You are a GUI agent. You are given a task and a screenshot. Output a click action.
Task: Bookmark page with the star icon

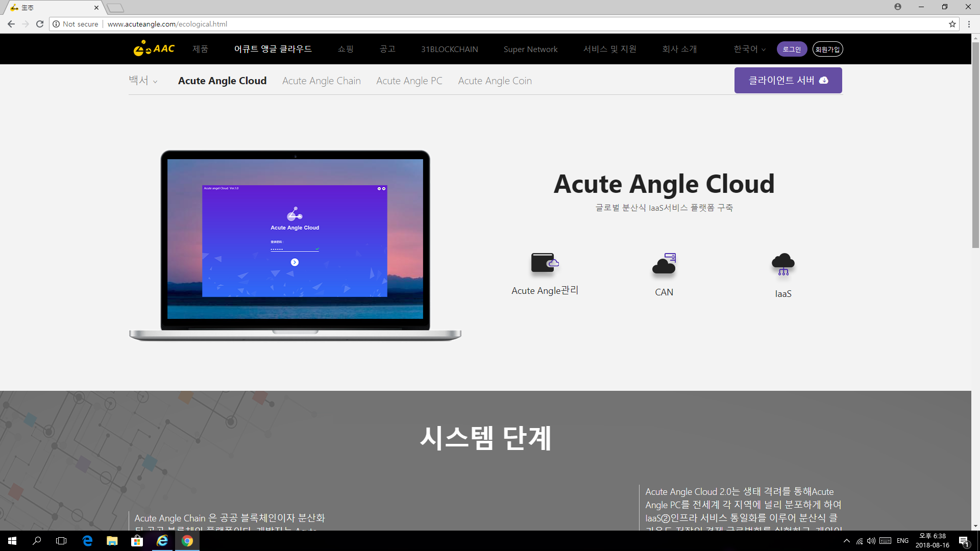pos(952,24)
